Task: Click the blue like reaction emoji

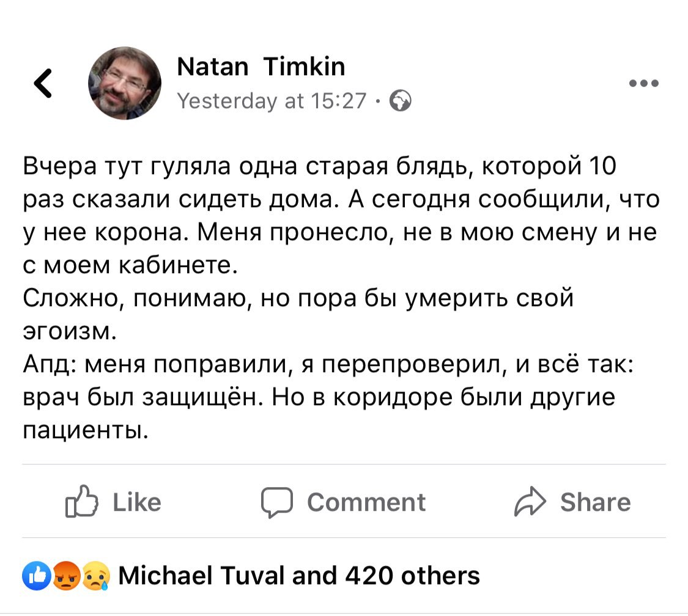Action: coord(37,576)
